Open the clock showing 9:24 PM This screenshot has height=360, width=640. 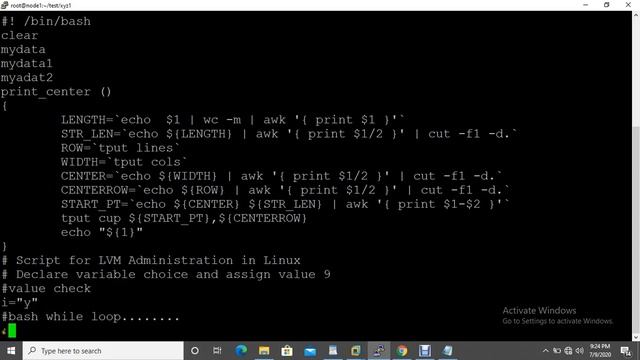600,351
